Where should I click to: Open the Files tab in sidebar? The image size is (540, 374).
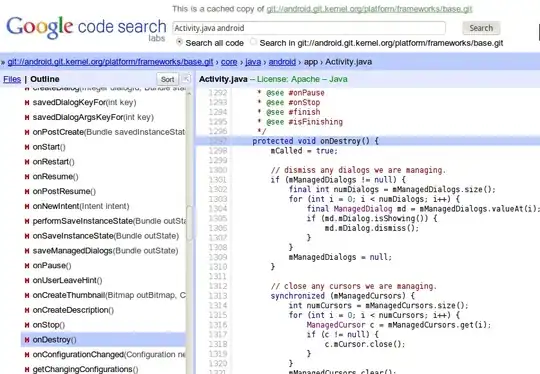12,79
